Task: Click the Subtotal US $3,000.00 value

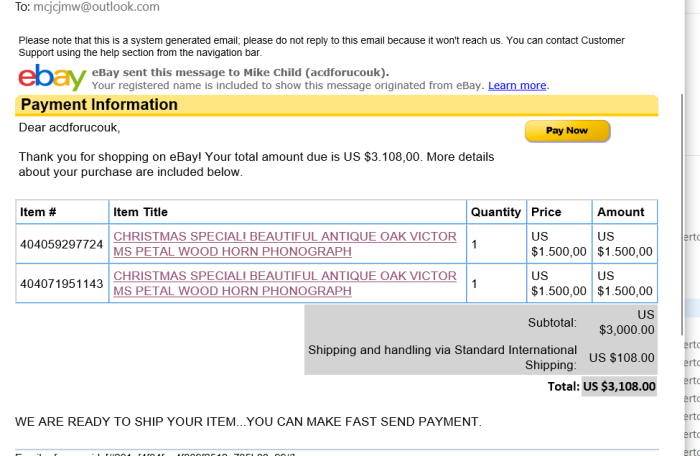Action: [x=627, y=322]
